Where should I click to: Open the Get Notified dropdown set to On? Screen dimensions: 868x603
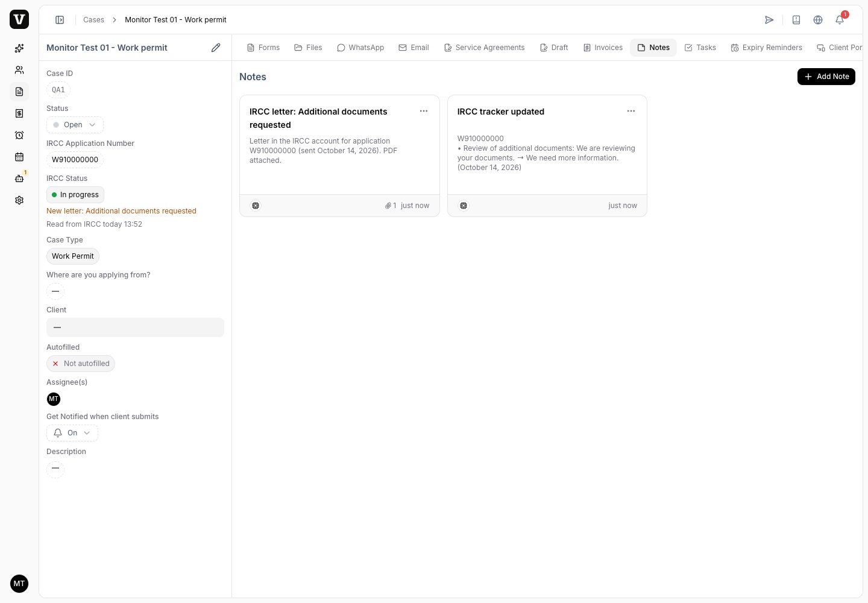click(72, 433)
